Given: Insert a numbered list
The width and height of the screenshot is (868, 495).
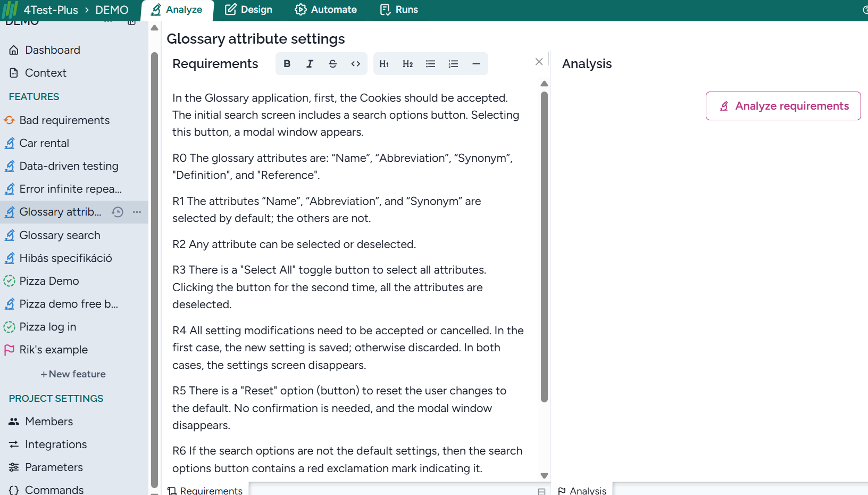Looking at the screenshot, I should (x=453, y=64).
